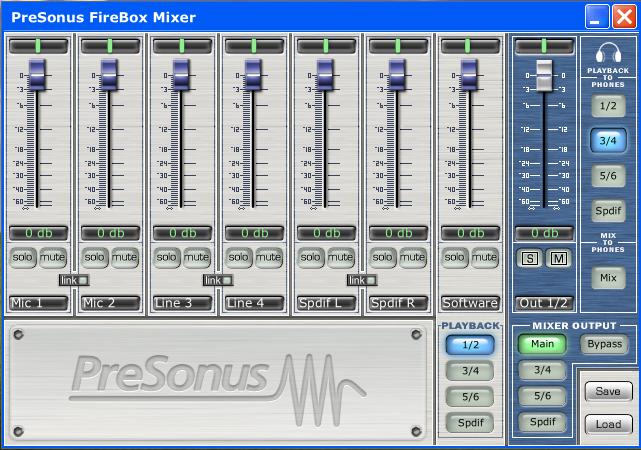Click the Mic 2 pan control
641x450 pixels.
pyautogui.click(x=110, y=46)
